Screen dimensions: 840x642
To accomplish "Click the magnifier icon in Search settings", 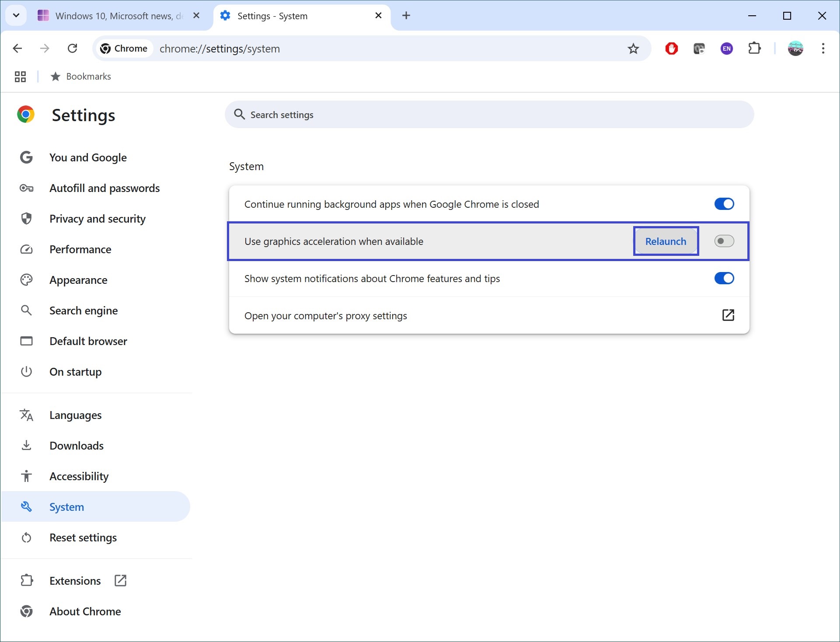I will [239, 115].
